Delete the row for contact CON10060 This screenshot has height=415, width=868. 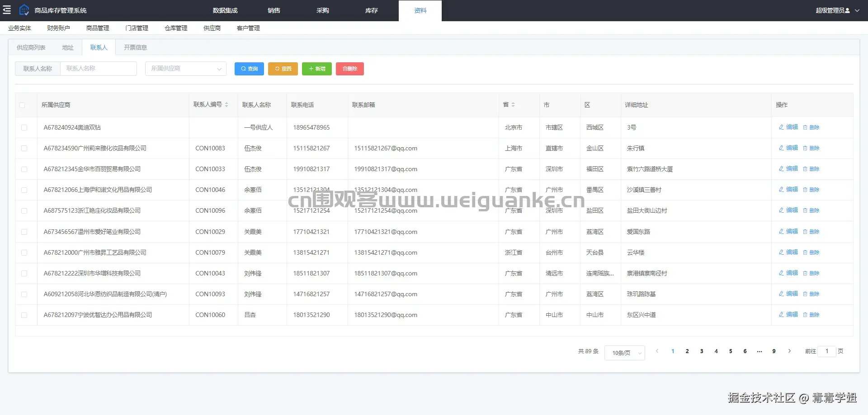[x=811, y=315]
